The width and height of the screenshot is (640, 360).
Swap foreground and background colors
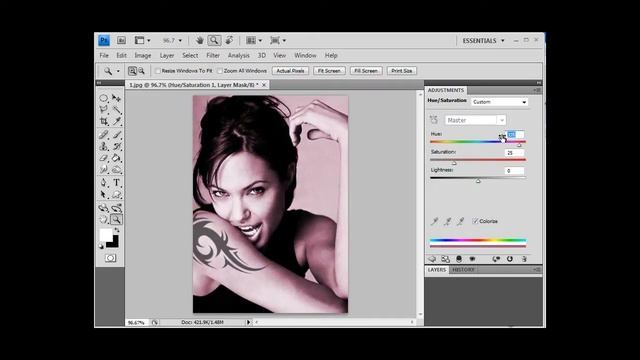tap(117, 231)
